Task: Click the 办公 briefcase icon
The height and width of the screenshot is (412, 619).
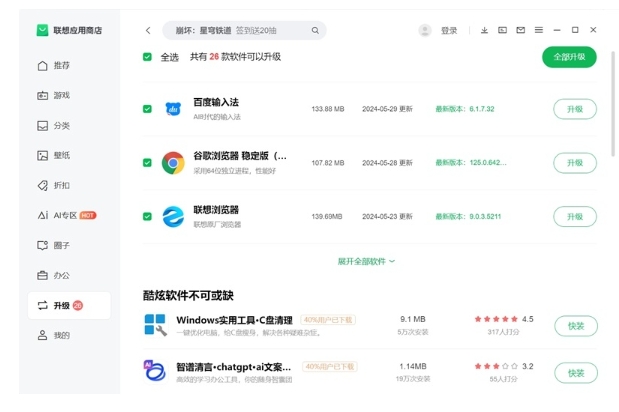Action: 42,275
